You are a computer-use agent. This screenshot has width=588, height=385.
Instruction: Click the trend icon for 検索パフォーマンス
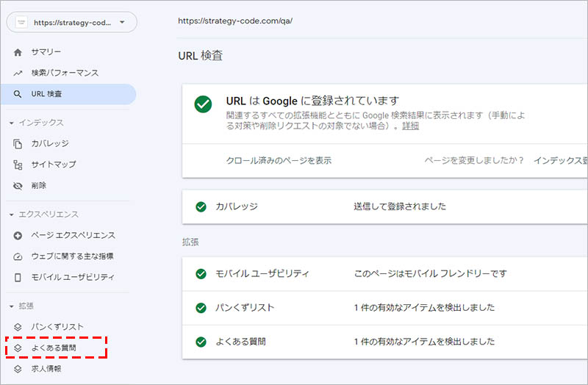tap(18, 73)
